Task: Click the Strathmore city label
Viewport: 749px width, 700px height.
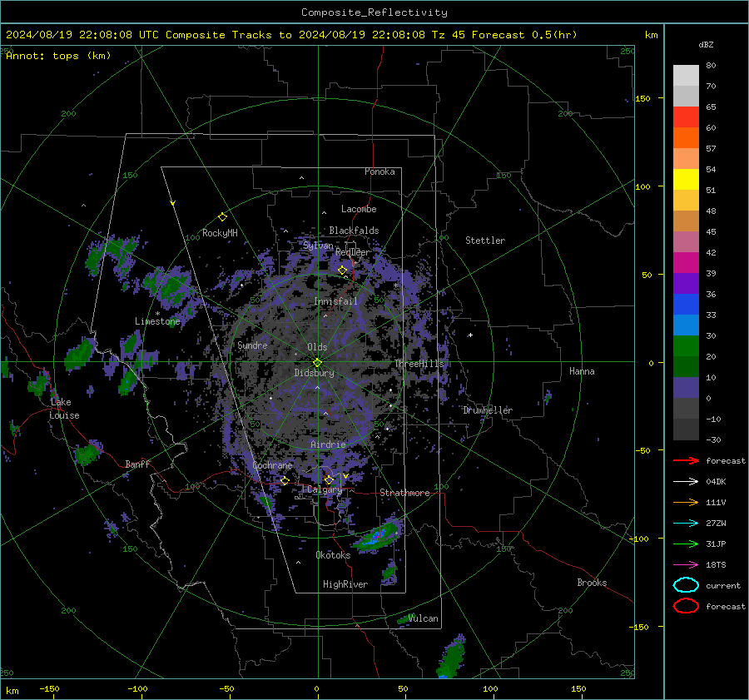Action: [x=404, y=493]
